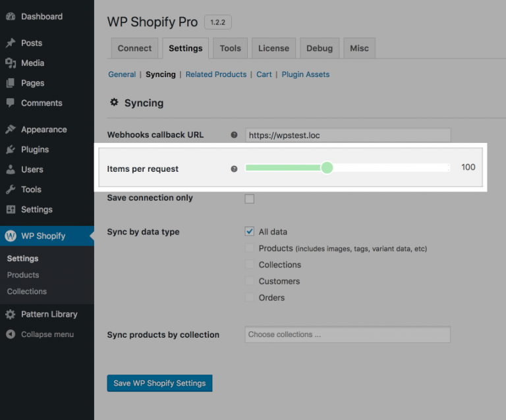
Task: Open Dashboard menu item text
Action: pos(42,16)
